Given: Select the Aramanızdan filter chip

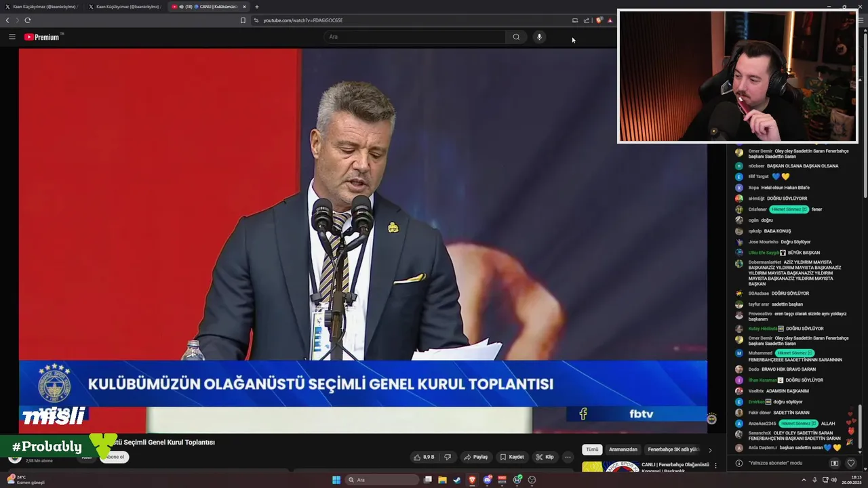Looking at the screenshot, I should 623,449.
